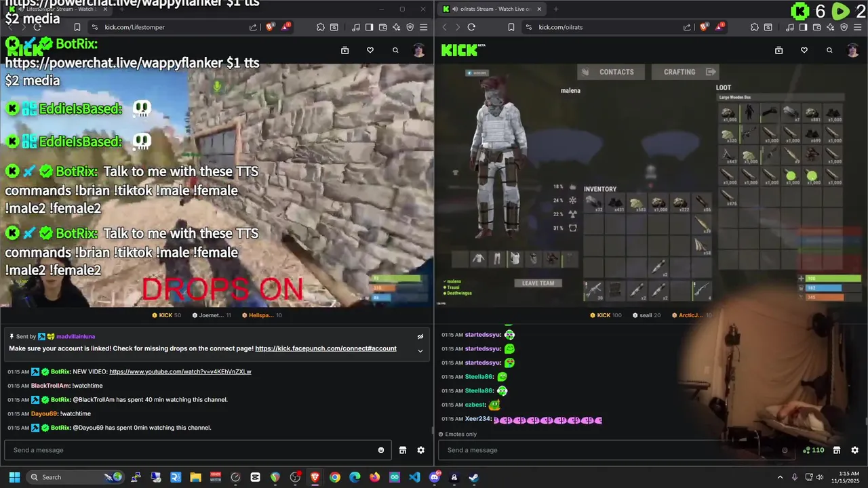Screen dimensions: 868x488
Task: Open Brave Rewards in the Lifestomper window
Action: coord(285,27)
